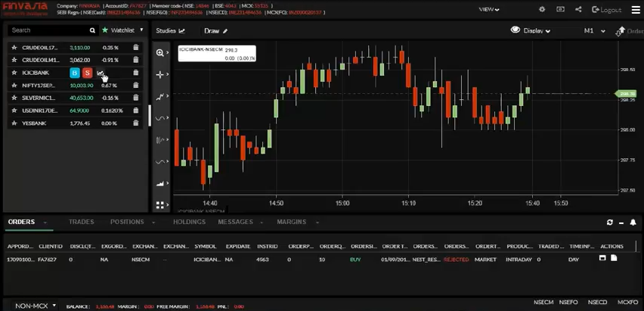Viewport: 644px width, 311px height.
Task: Open the Studies menu
Action: click(x=170, y=31)
